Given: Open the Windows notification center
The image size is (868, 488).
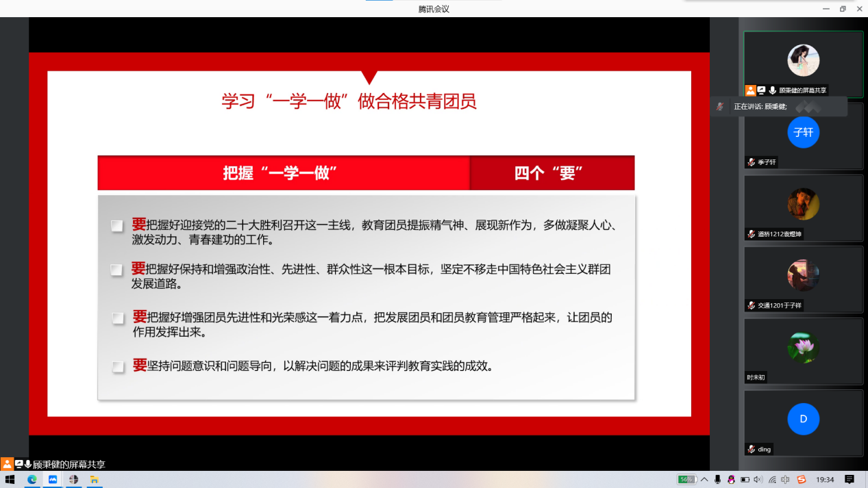Looking at the screenshot, I should pos(850,480).
